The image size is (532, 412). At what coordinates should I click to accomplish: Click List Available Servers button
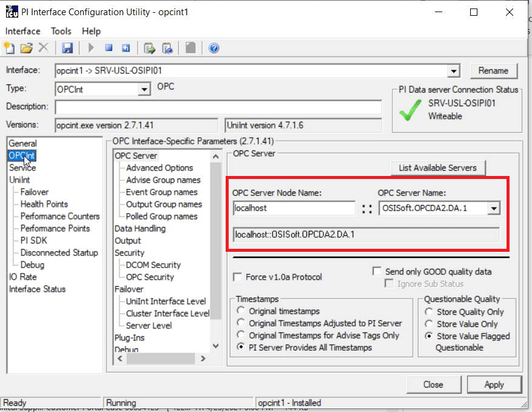pyautogui.click(x=438, y=167)
